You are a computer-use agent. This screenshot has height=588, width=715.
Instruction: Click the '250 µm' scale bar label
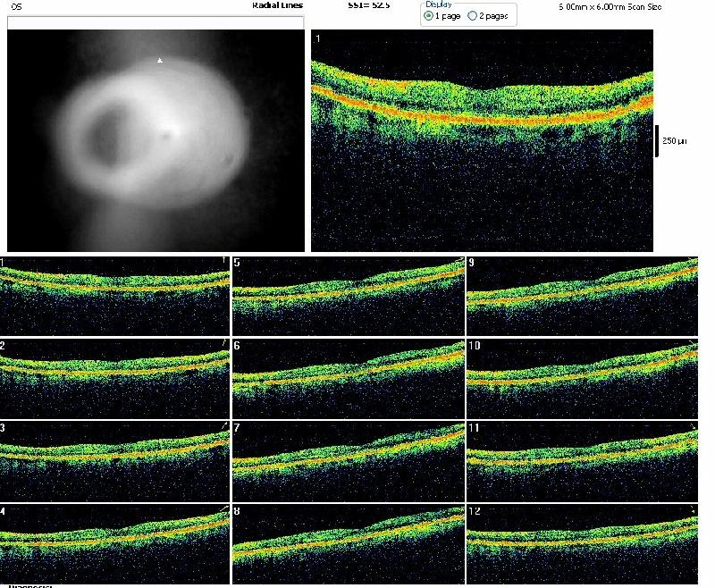point(675,141)
